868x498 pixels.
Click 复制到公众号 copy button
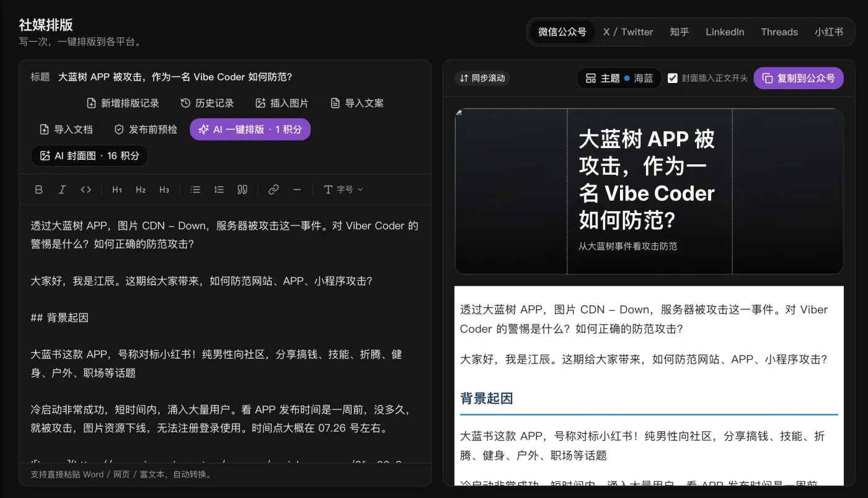coord(799,78)
